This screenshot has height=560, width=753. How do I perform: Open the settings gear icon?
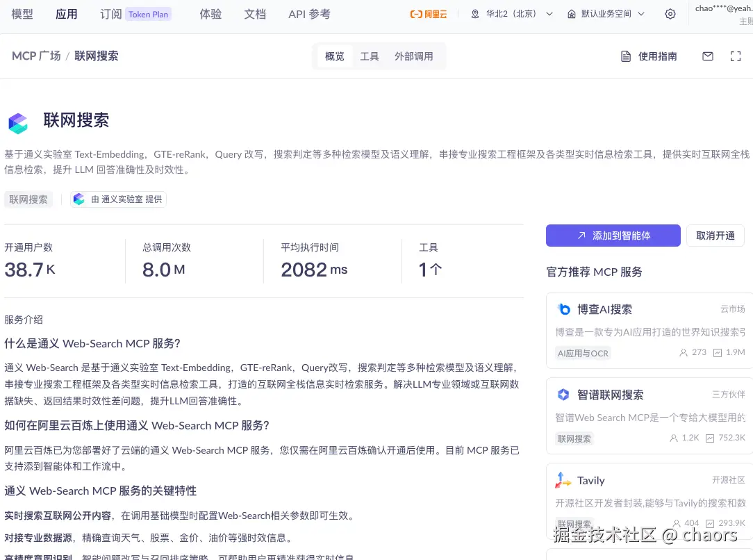(670, 14)
